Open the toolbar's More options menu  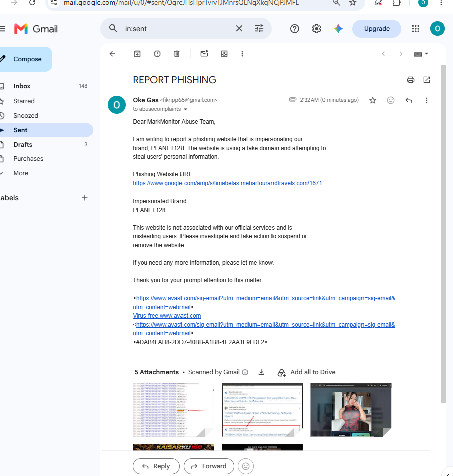point(242,54)
